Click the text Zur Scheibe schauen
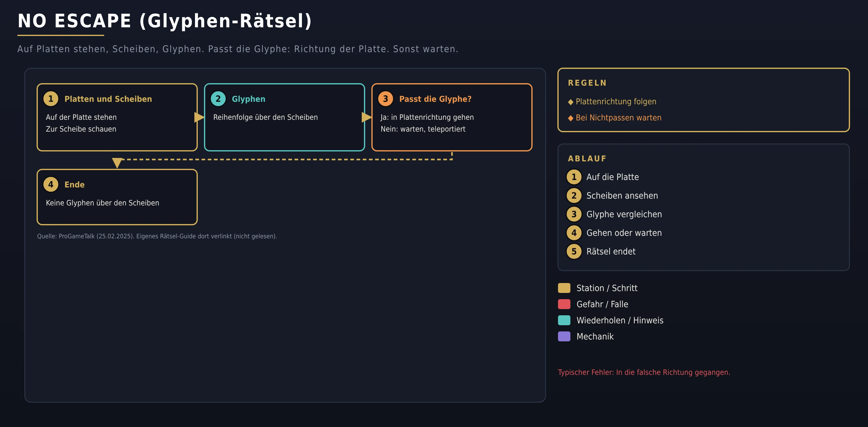Screen dimensions: 868x427 click(x=81, y=129)
